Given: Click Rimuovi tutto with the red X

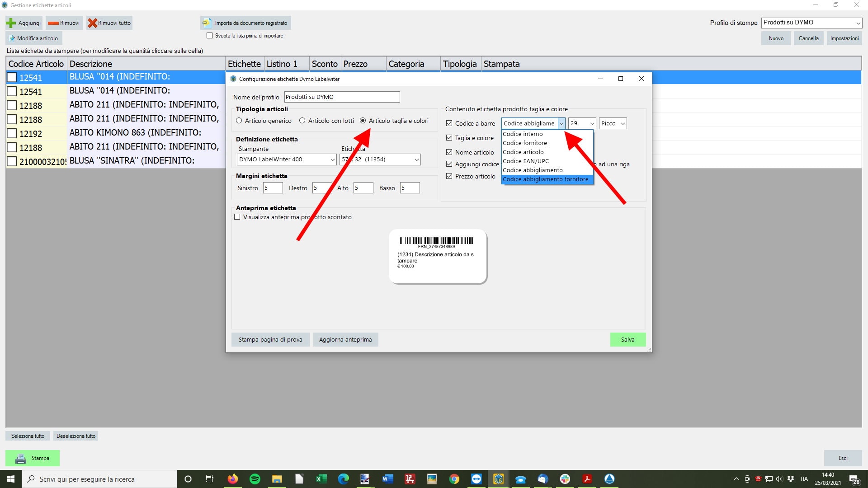Looking at the screenshot, I should click(109, 23).
